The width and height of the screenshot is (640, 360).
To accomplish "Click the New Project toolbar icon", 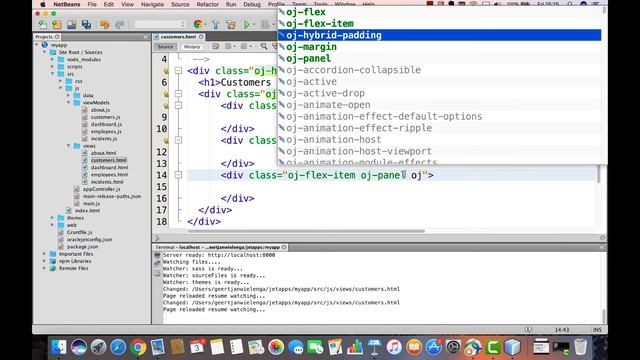I will click(57, 25).
